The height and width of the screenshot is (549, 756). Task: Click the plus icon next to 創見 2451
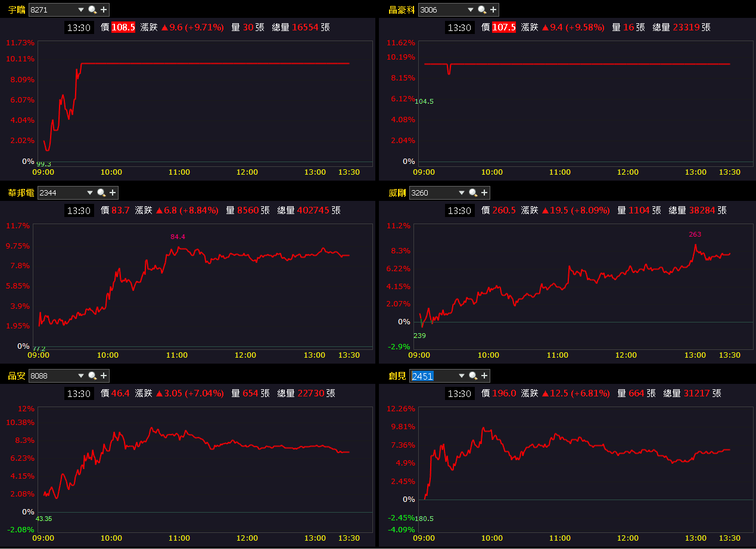484,376
